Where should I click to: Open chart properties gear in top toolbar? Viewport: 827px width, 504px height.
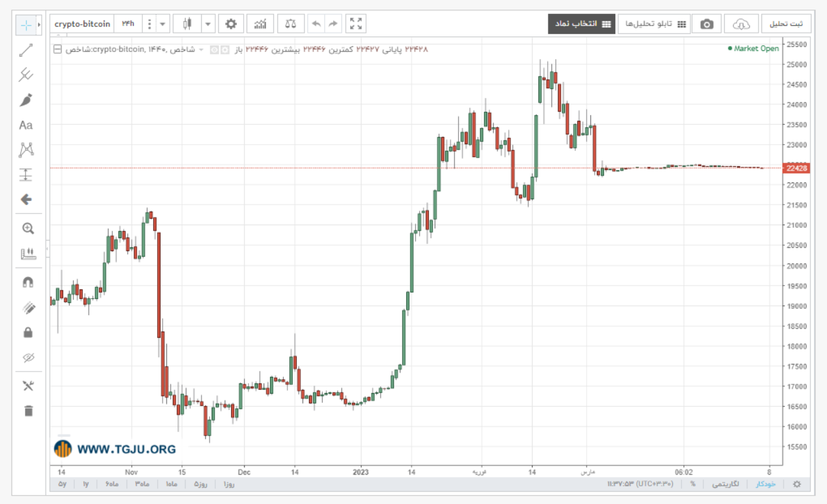click(231, 24)
